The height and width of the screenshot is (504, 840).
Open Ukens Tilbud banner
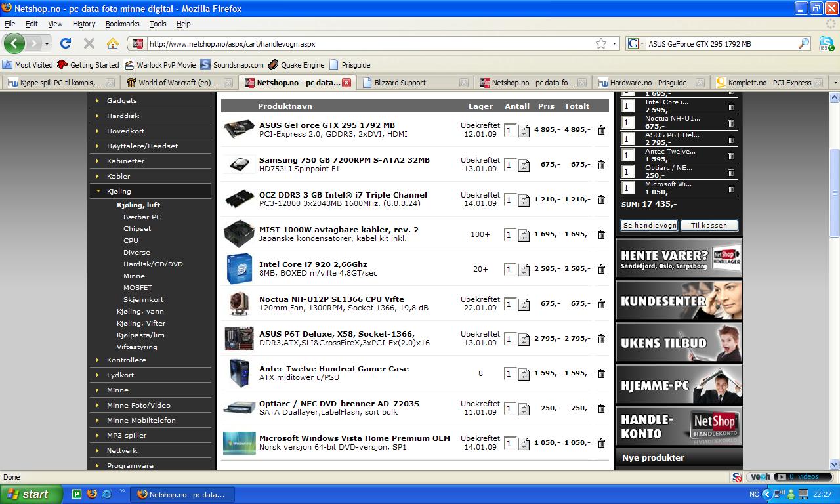point(679,342)
